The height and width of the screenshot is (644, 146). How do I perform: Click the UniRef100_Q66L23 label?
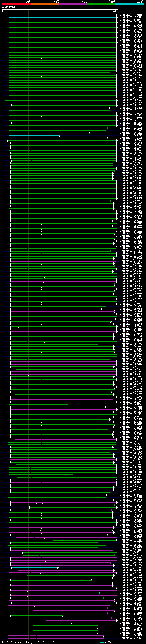(131, 165)
